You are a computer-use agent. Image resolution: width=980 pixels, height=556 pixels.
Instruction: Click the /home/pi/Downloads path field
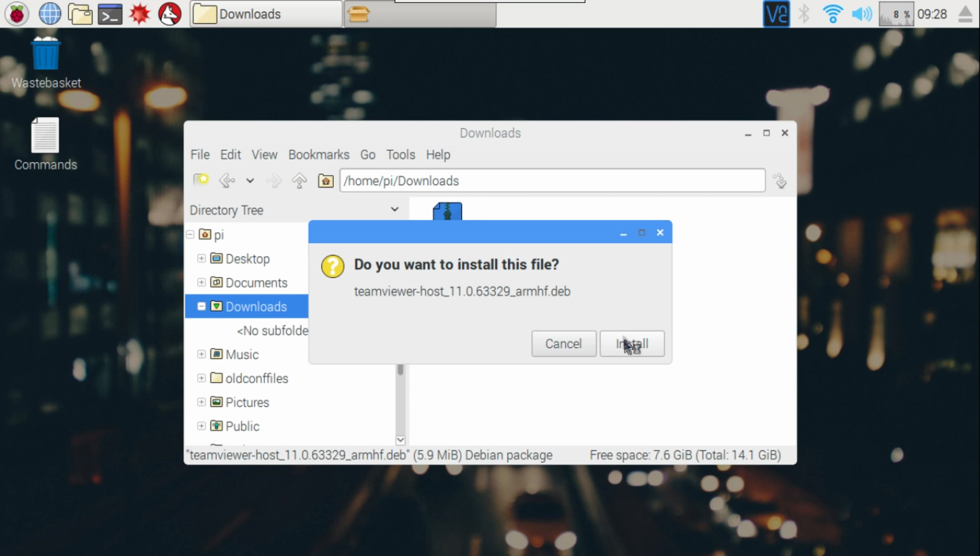click(x=552, y=181)
